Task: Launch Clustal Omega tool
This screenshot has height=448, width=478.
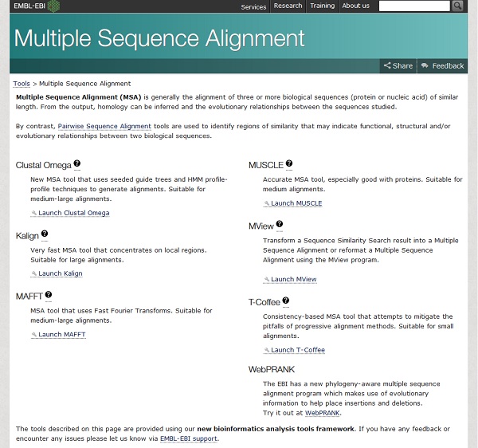Action: pyautogui.click(x=73, y=213)
